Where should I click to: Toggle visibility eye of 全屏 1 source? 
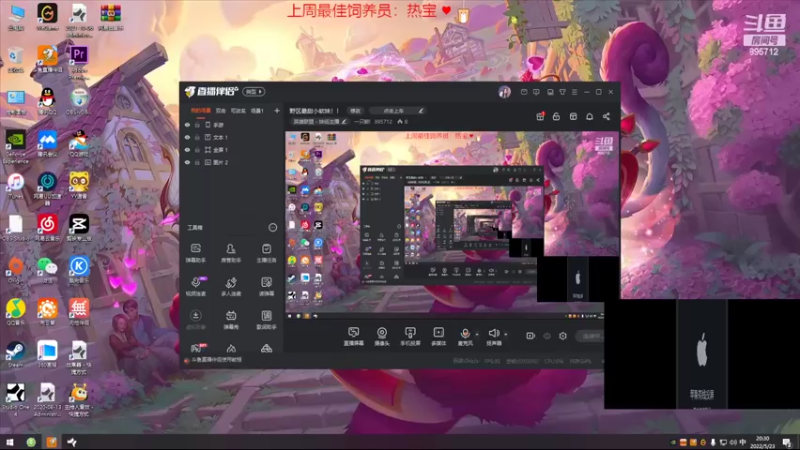click(187, 150)
